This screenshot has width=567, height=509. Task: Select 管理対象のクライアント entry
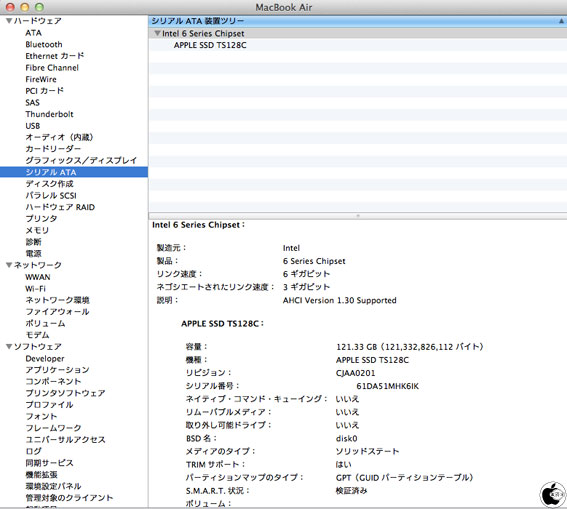coord(69,498)
